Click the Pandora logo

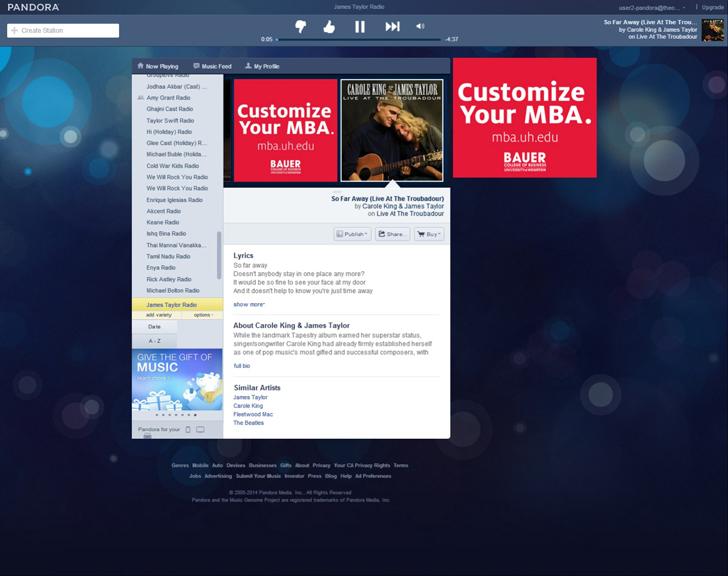[33, 7]
